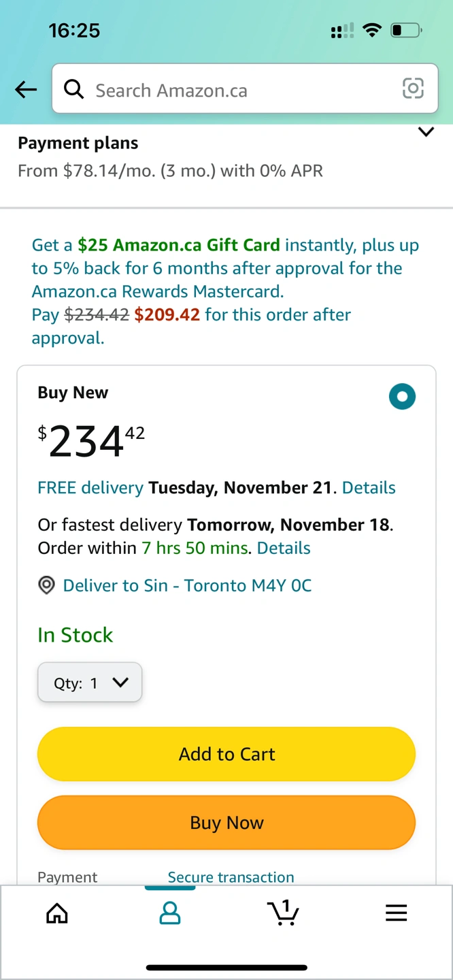453x980 pixels.
Task: Open Details link for free delivery
Action: (x=369, y=488)
